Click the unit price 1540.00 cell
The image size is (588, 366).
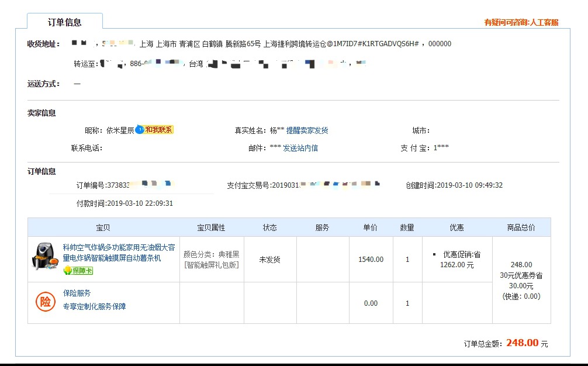click(371, 259)
